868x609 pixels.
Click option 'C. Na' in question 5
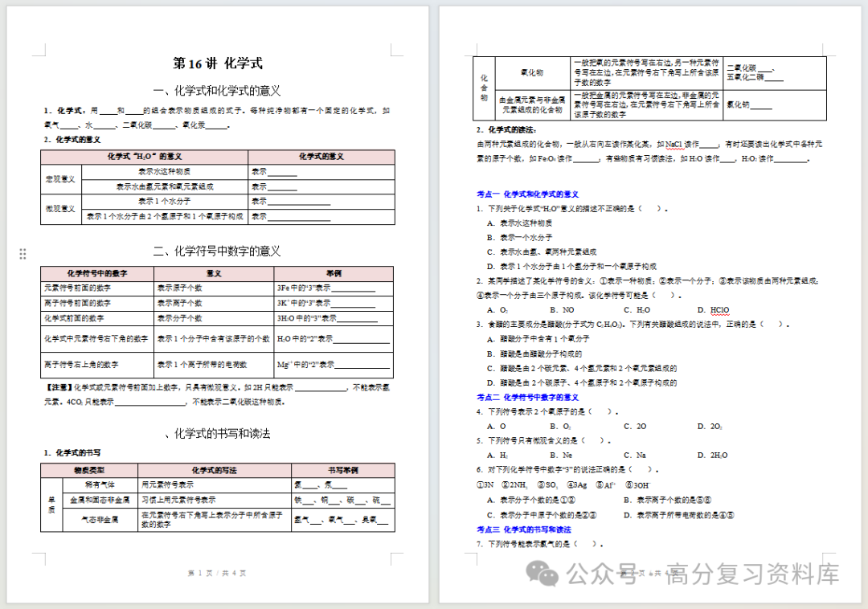pyautogui.click(x=634, y=456)
